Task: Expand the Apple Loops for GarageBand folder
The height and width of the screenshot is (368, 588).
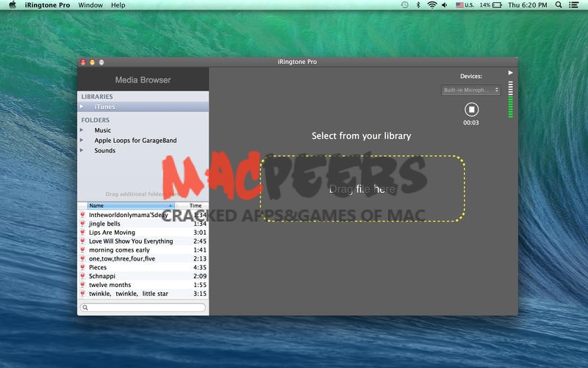Action: 82,141
